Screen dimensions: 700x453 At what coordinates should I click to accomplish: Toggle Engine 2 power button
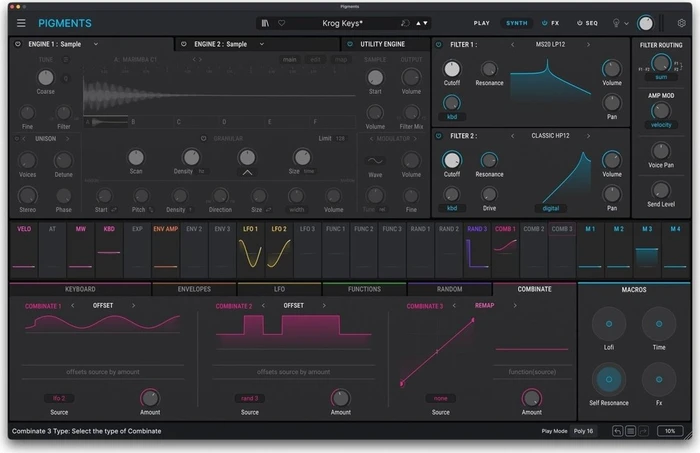[183, 44]
